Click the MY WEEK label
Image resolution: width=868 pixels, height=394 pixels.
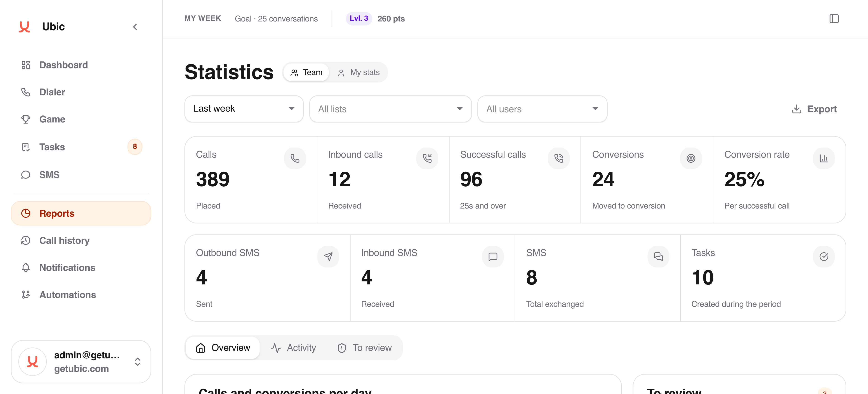pos(203,19)
